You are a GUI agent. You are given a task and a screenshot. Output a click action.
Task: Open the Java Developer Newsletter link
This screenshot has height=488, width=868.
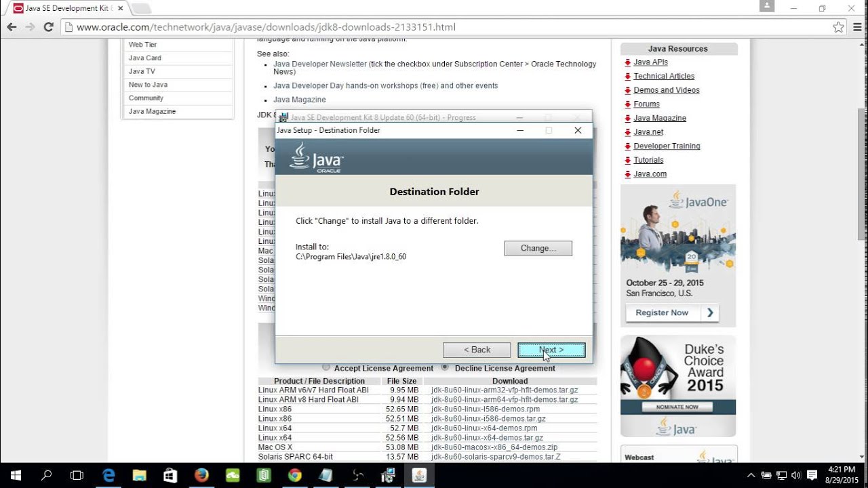point(320,64)
